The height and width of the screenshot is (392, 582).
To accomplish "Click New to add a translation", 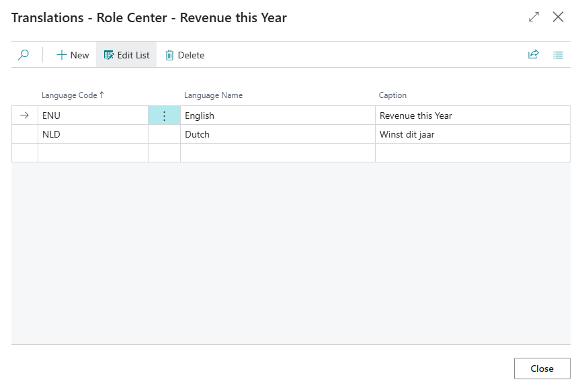I will [73, 55].
